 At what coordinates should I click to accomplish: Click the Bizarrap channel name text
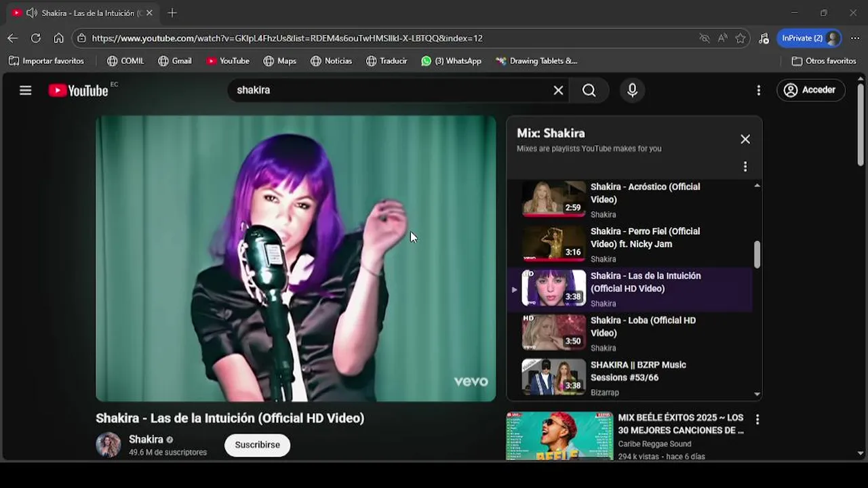(x=605, y=392)
